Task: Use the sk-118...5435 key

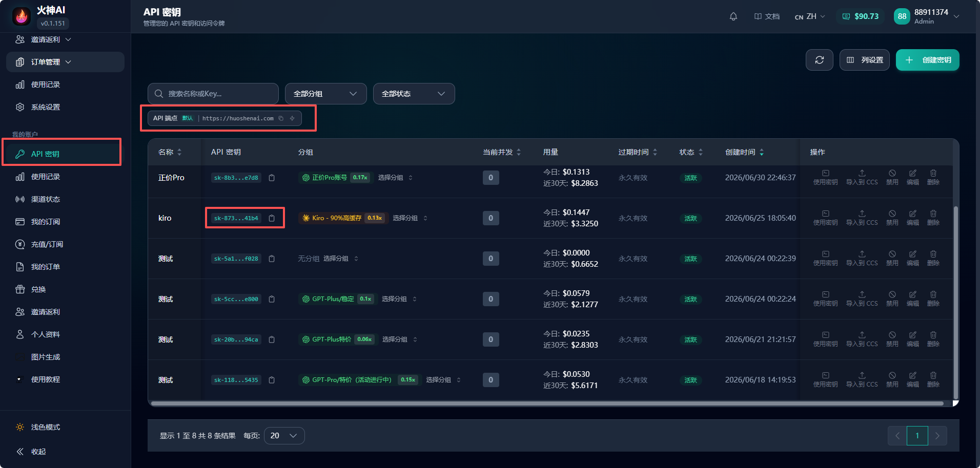Action: click(x=825, y=379)
